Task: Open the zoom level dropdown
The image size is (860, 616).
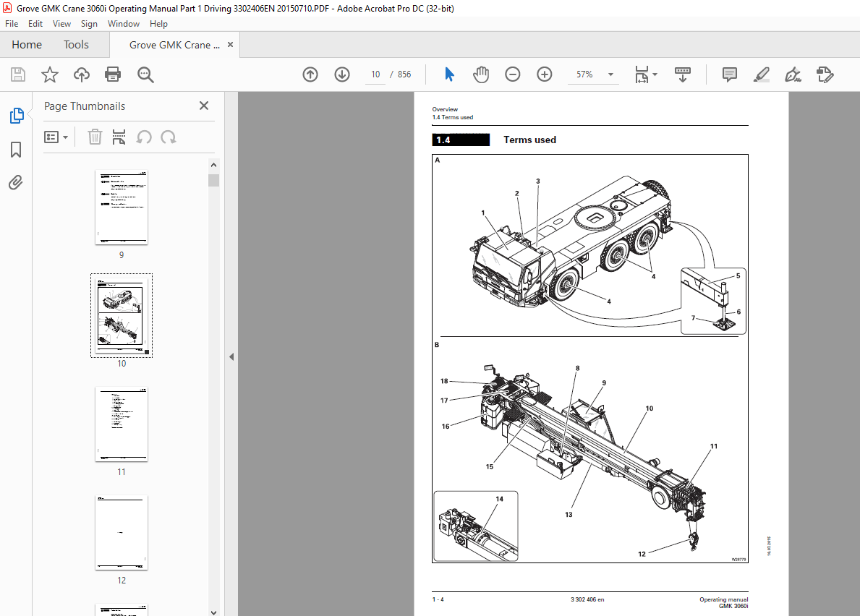Action: 610,74
